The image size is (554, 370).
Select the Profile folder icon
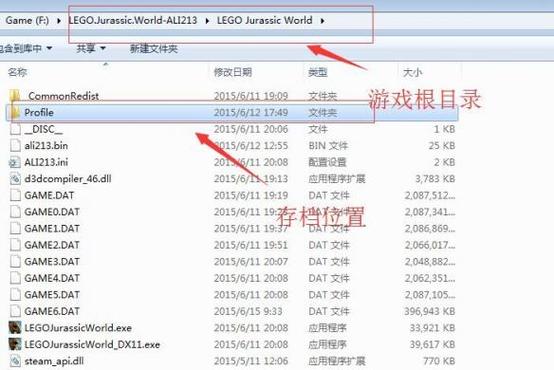15,112
